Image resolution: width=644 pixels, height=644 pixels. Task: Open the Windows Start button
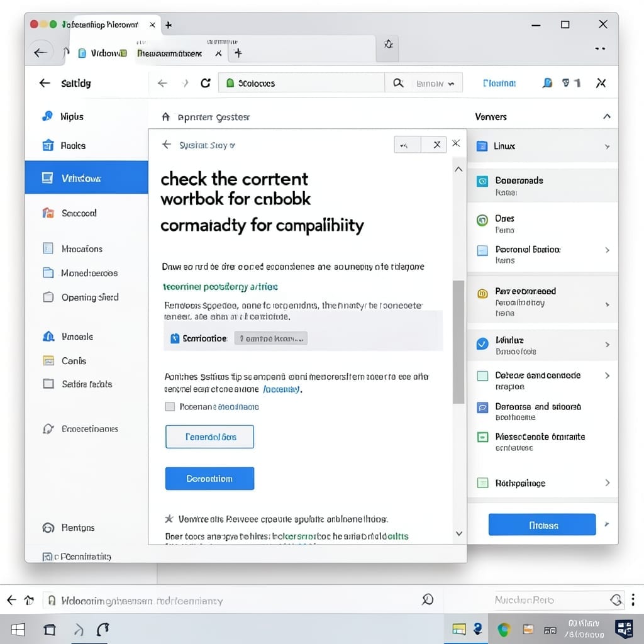17,629
